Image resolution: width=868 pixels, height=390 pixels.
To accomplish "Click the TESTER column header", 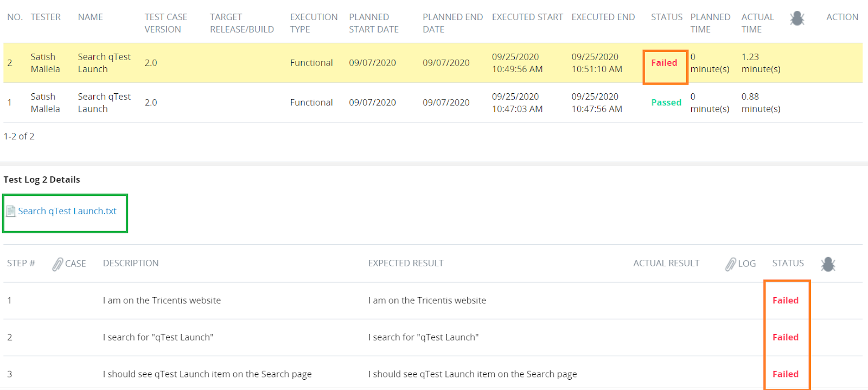I will [46, 17].
